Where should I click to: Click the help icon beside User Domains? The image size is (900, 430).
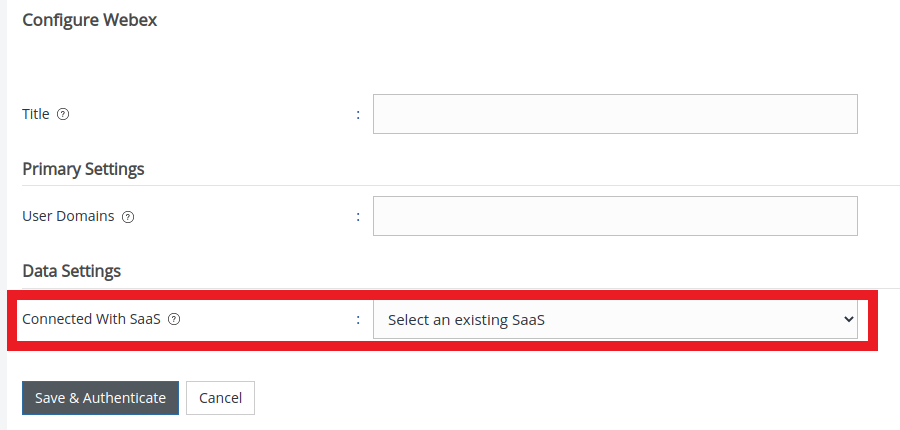(127, 216)
